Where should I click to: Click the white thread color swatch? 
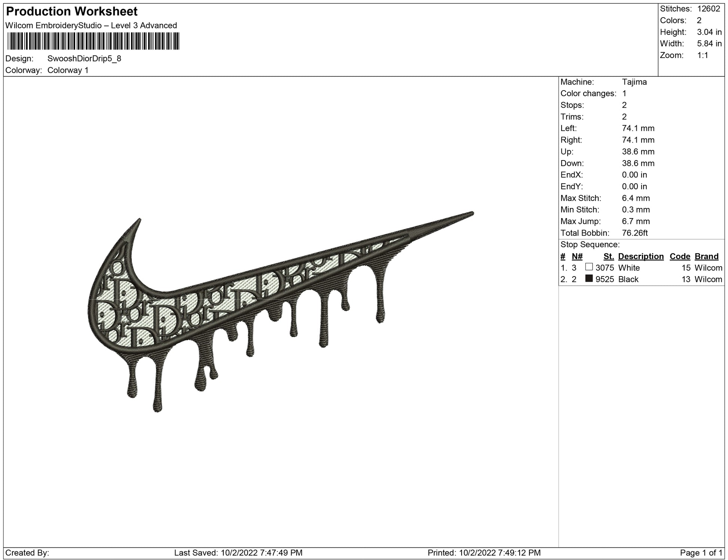coord(589,267)
